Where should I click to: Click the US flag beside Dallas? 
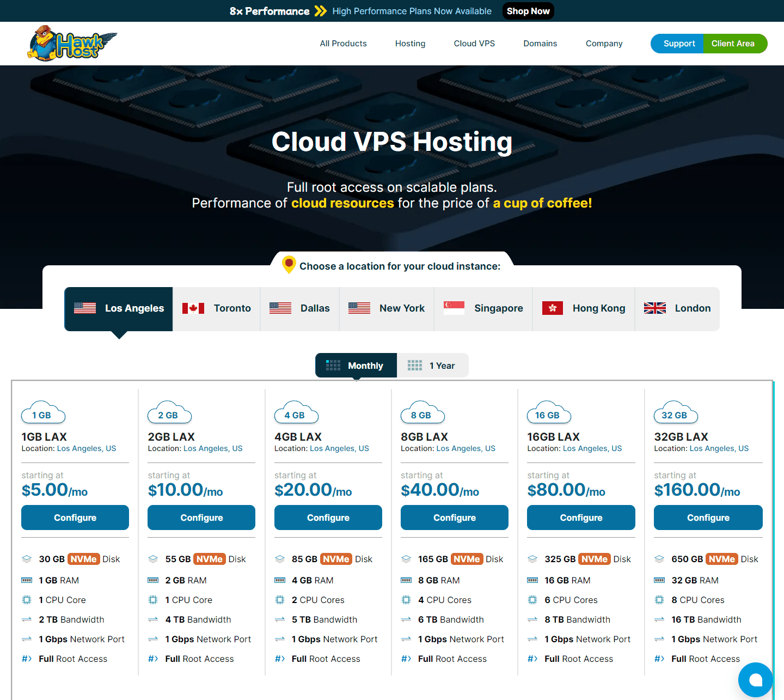tap(280, 308)
